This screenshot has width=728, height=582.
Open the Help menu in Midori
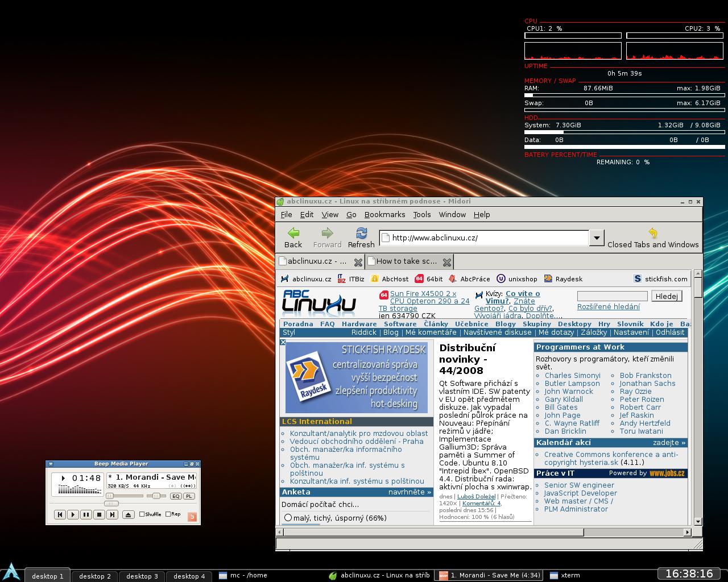click(482, 214)
